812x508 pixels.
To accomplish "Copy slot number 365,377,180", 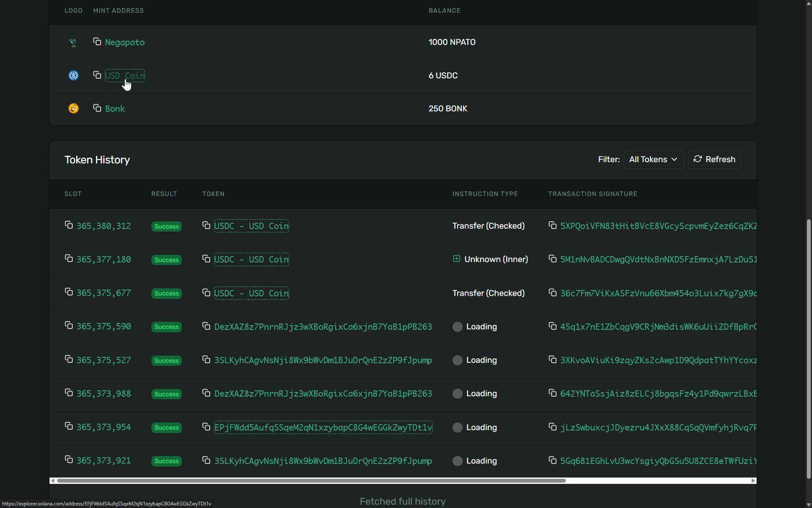I will [x=69, y=258].
